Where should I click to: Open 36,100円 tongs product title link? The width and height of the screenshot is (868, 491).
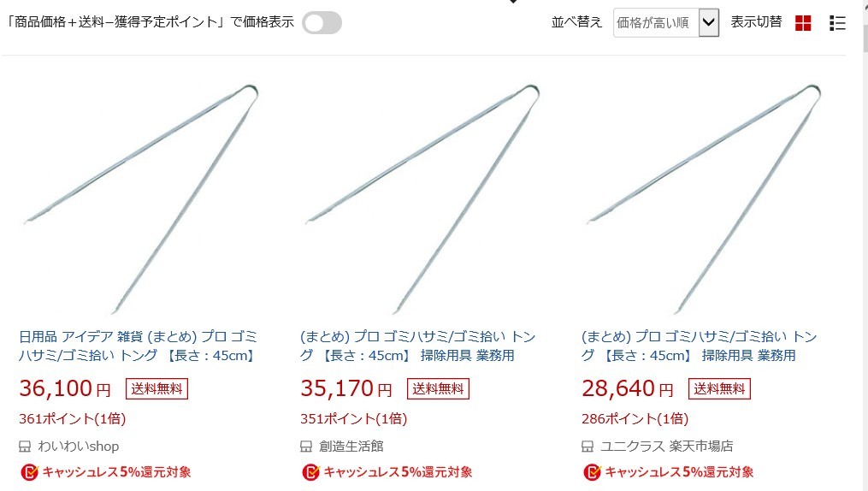pyautogui.click(x=138, y=346)
